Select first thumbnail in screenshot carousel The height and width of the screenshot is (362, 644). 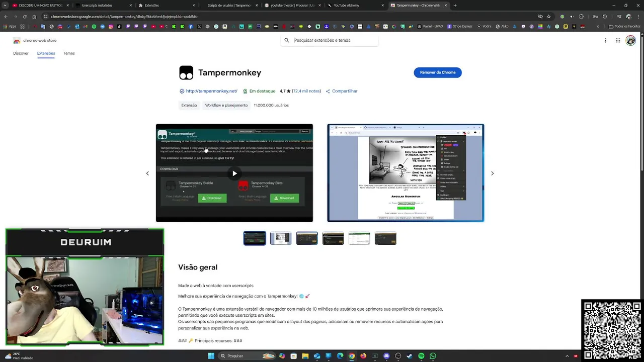[x=255, y=238]
